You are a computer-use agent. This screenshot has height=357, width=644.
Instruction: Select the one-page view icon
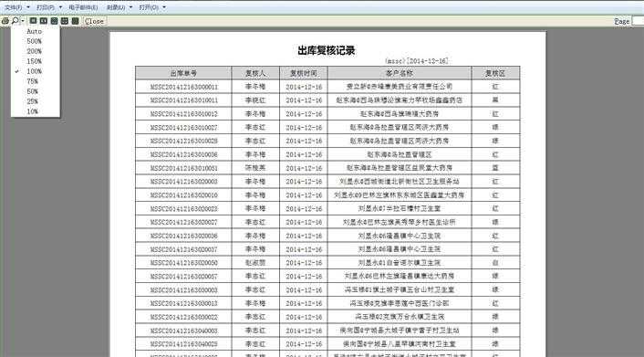[x=33, y=21]
